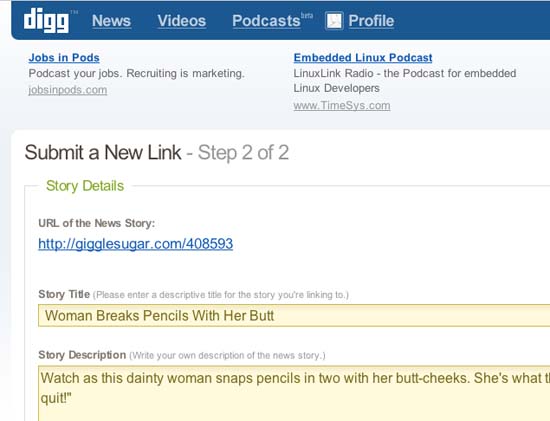The width and height of the screenshot is (550, 421).
Task: Click the Story Title label
Action: click(64, 294)
